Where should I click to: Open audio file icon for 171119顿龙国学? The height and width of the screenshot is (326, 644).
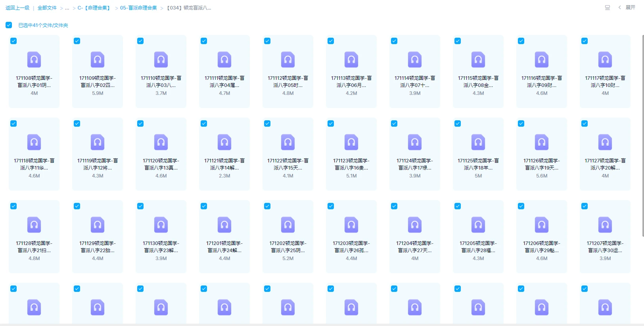coord(98,142)
